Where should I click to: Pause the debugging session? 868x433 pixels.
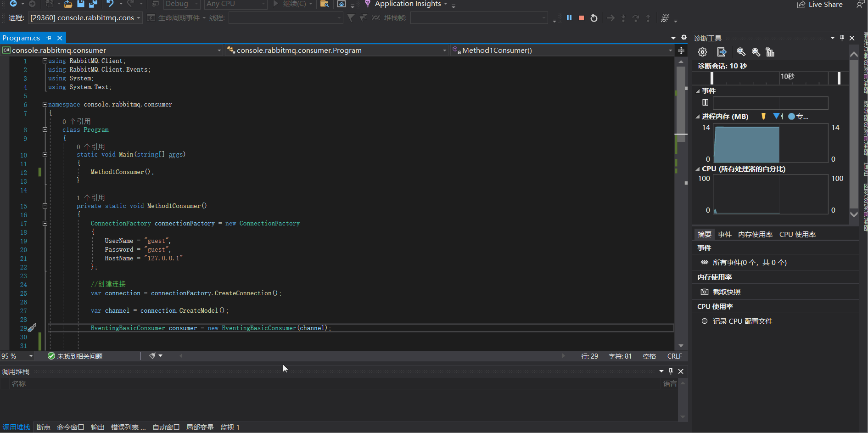pos(569,18)
